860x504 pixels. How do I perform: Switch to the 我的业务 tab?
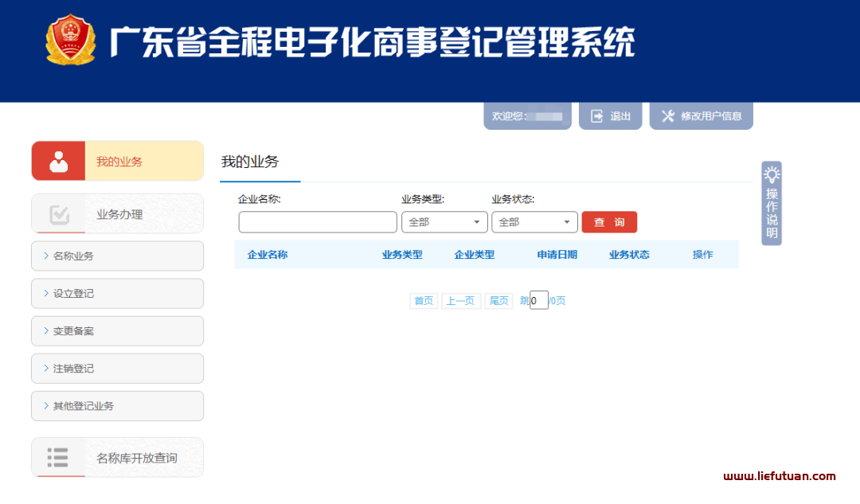(249, 162)
